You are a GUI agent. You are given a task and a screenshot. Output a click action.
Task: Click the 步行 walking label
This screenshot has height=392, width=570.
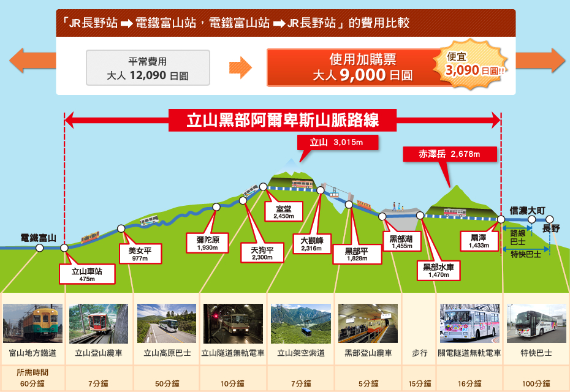tap(419, 353)
